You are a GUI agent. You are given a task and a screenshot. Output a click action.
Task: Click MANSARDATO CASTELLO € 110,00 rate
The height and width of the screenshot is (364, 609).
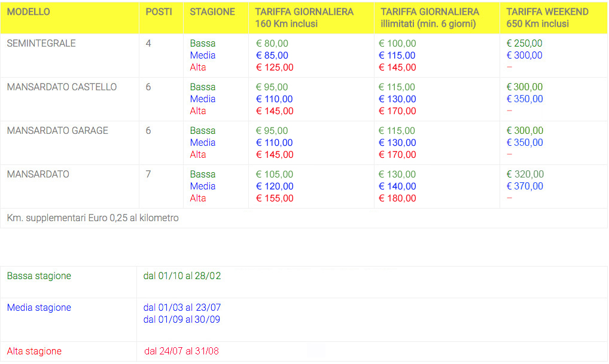point(274,99)
